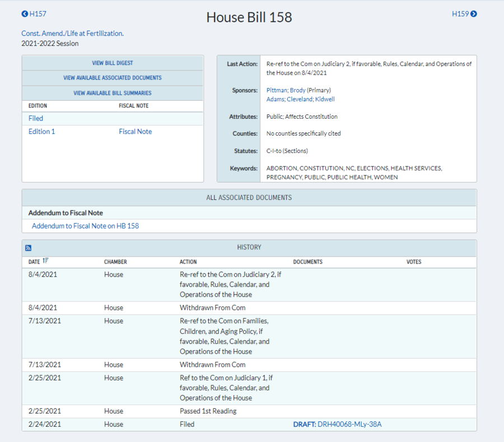Click the Votes column header
504x442 pixels.
click(x=414, y=262)
